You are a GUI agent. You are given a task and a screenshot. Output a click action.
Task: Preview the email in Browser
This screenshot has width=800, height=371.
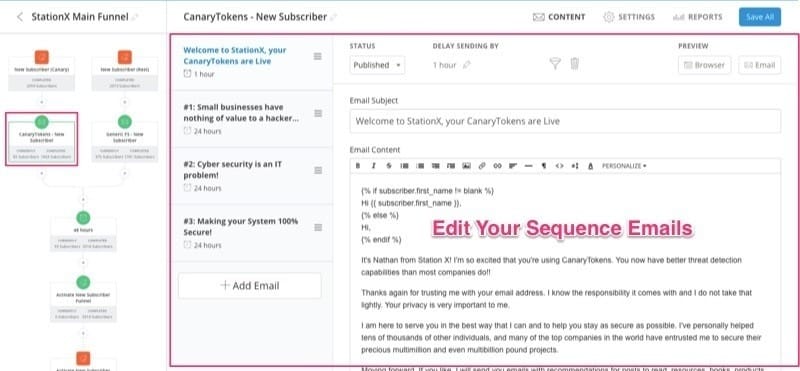coord(705,65)
